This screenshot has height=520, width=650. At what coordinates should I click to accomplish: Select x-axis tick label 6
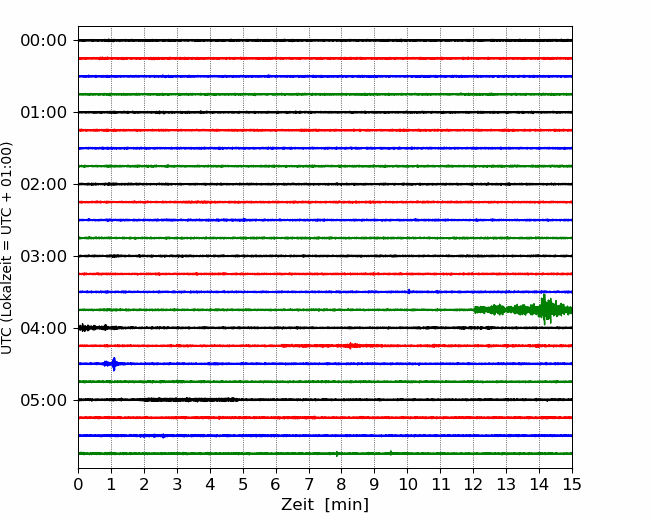click(276, 484)
